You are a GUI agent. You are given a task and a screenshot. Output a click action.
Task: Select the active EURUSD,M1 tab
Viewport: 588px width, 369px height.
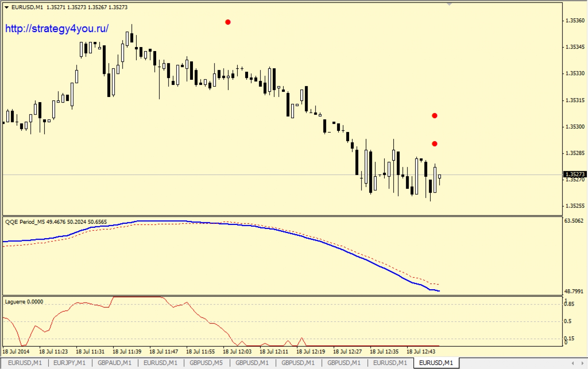[436, 363]
